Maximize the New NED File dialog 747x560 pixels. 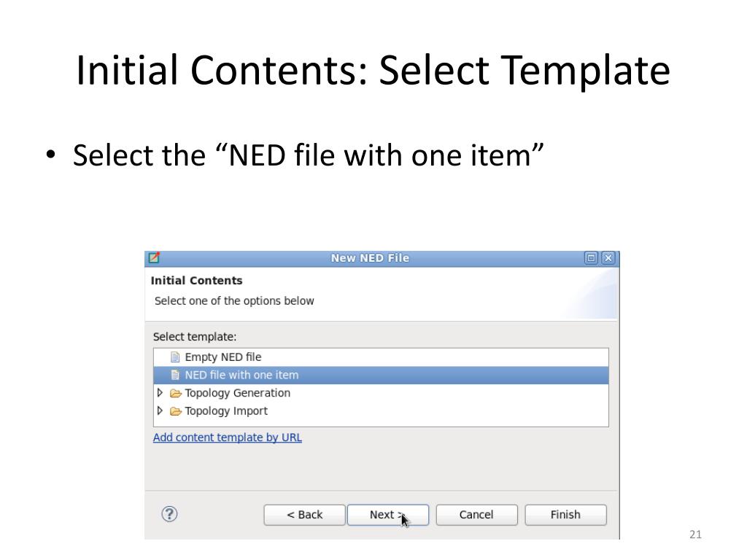[591, 258]
